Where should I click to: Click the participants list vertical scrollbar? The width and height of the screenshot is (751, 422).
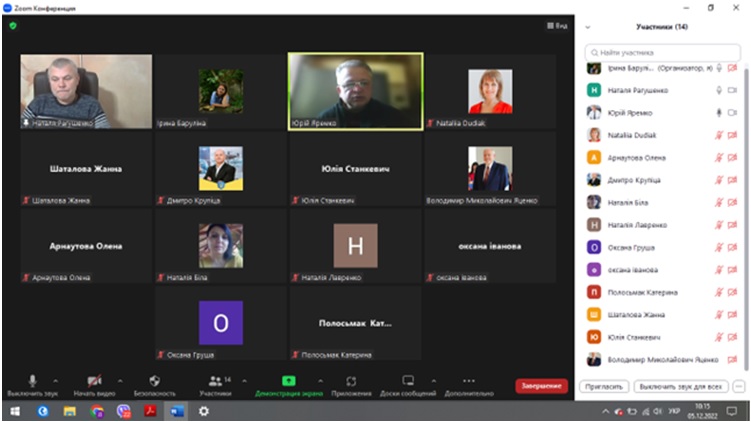[746, 218]
